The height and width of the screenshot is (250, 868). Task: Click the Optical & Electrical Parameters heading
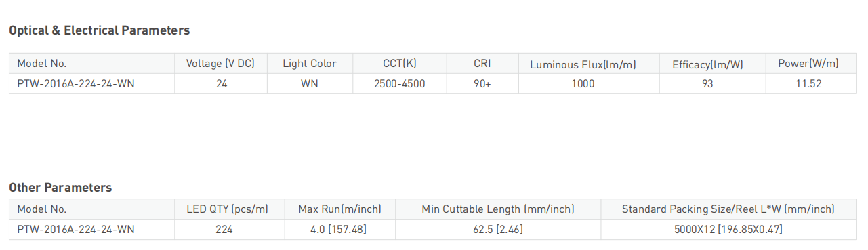click(x=99, y=30)
